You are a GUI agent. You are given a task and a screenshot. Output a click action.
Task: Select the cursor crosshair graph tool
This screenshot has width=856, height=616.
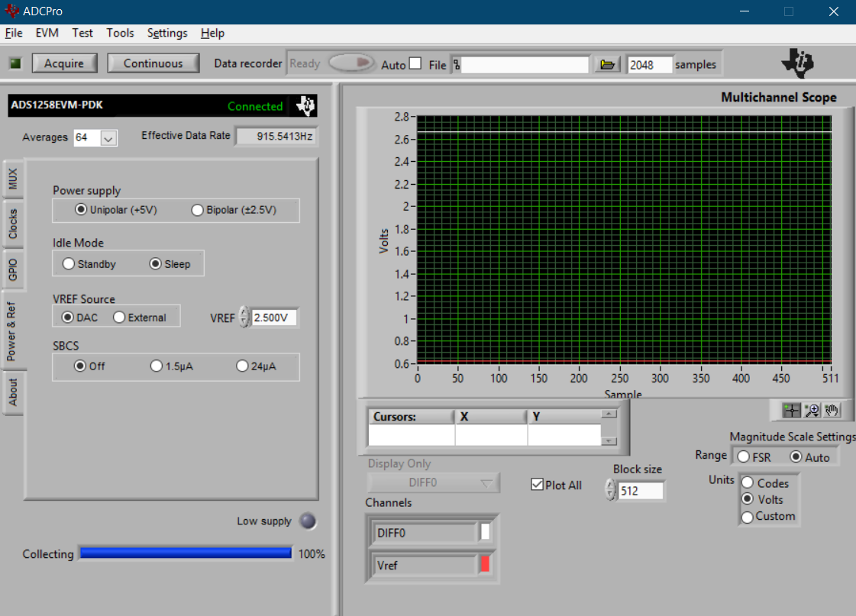[x=792, y=410]
